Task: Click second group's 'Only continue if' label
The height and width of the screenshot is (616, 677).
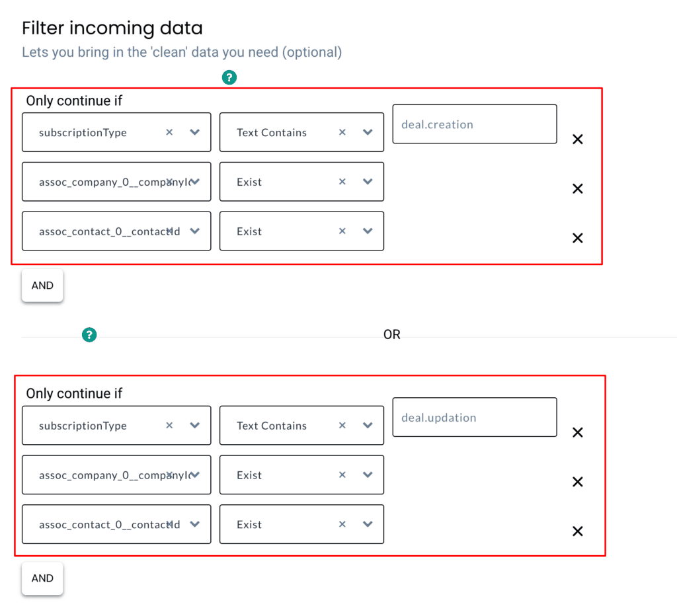Action: (x=74, y=393)
